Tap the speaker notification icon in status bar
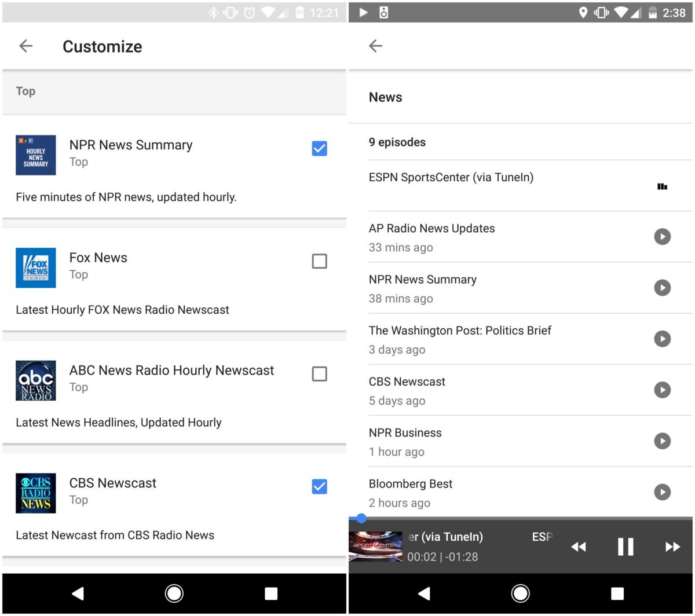The height and width of the screenshot is (616, 695). [x=383, y=12]
